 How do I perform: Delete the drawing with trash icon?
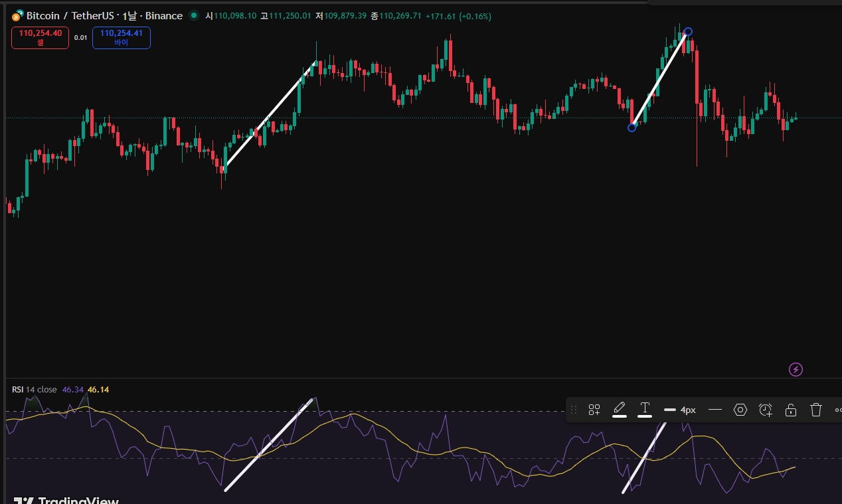[816, 410]
